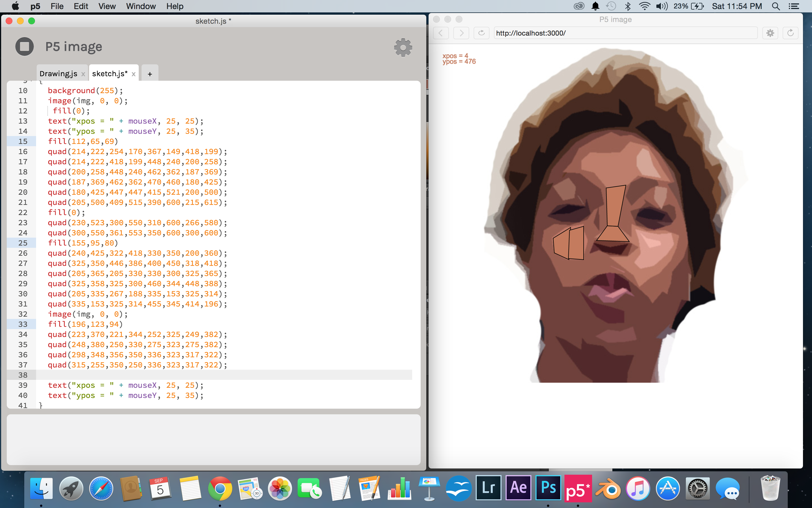Open Safari from the Dock
Image resolution: width=812 pixels, height=508 pixels.
101,489
